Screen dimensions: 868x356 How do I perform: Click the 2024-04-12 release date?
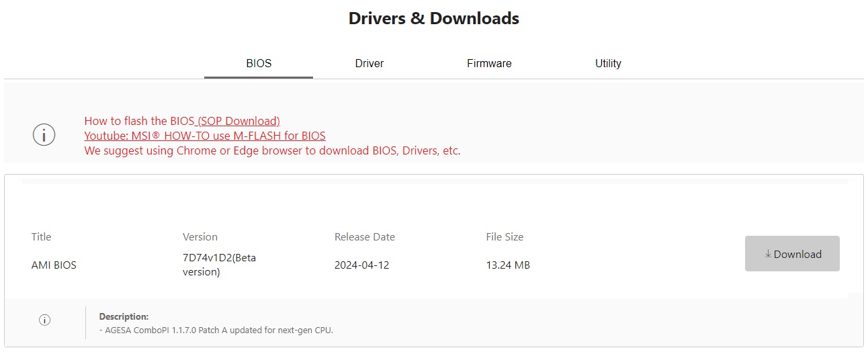point(361,265)
